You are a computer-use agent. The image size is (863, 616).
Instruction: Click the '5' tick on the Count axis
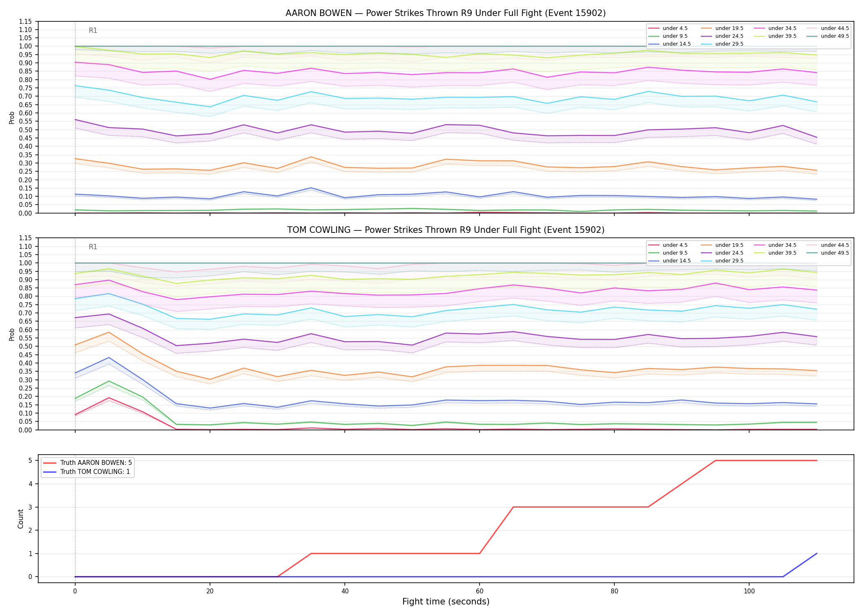pyautogui.click(x=30, y=460)
